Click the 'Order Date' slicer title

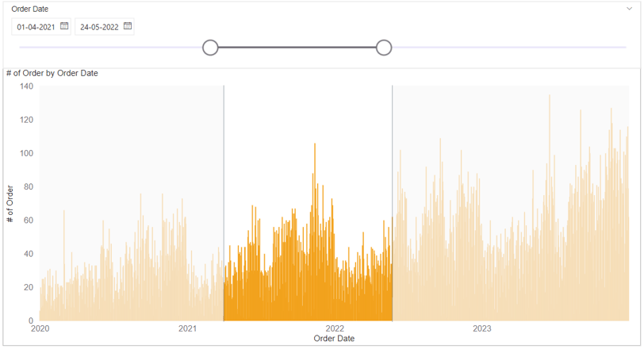pyautogui.click(x=29, y=9)
